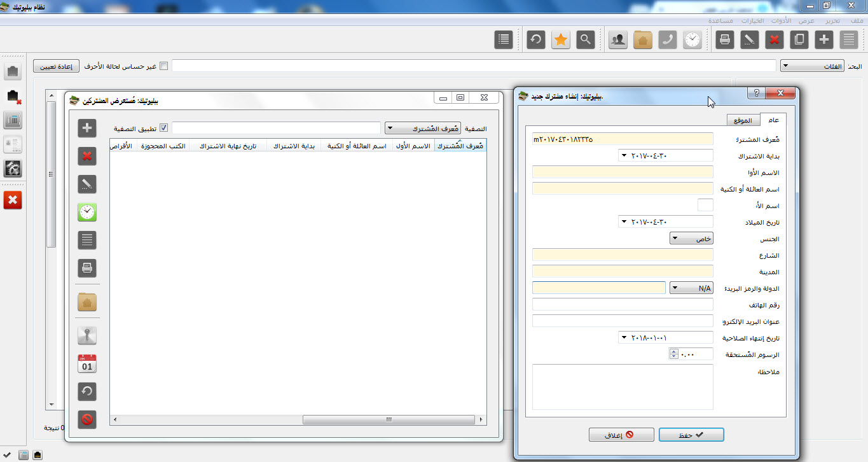
Task: Open the عرض menu
Action: (x=807, y=20)
